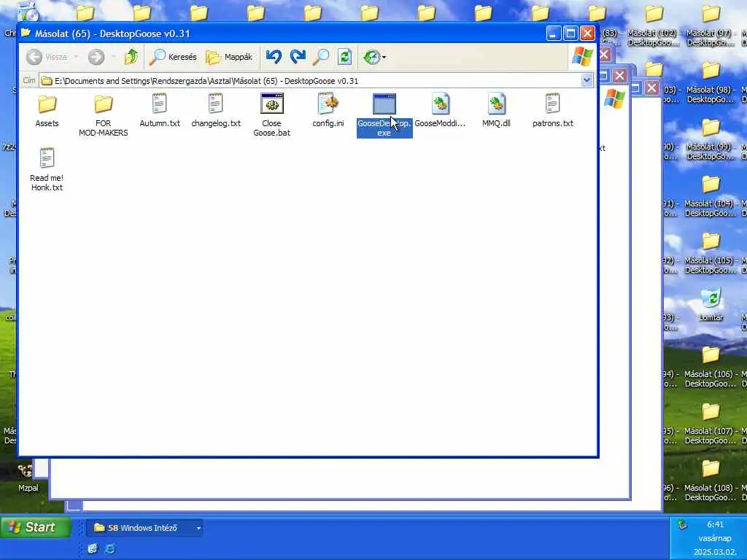Select the Lomtár recycle bin

tap(711, 305)
